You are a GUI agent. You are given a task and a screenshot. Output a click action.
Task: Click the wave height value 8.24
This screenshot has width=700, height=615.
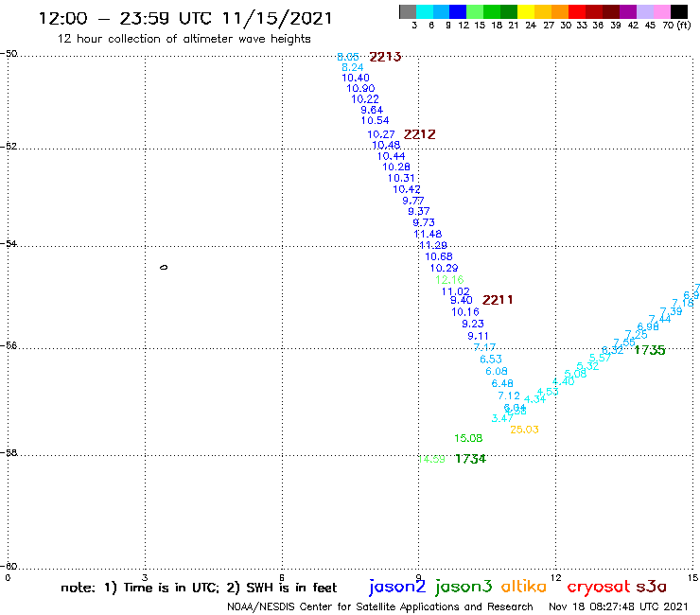(x=352, y=67)
